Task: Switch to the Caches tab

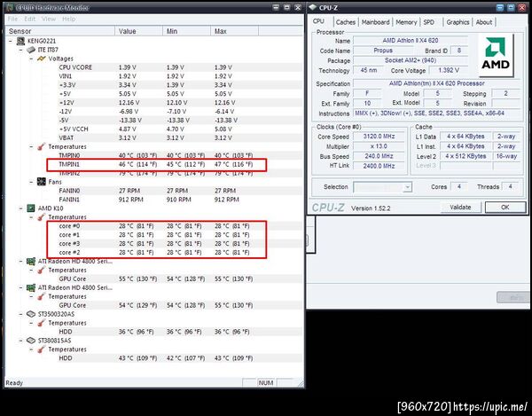Action: (346, 22)
